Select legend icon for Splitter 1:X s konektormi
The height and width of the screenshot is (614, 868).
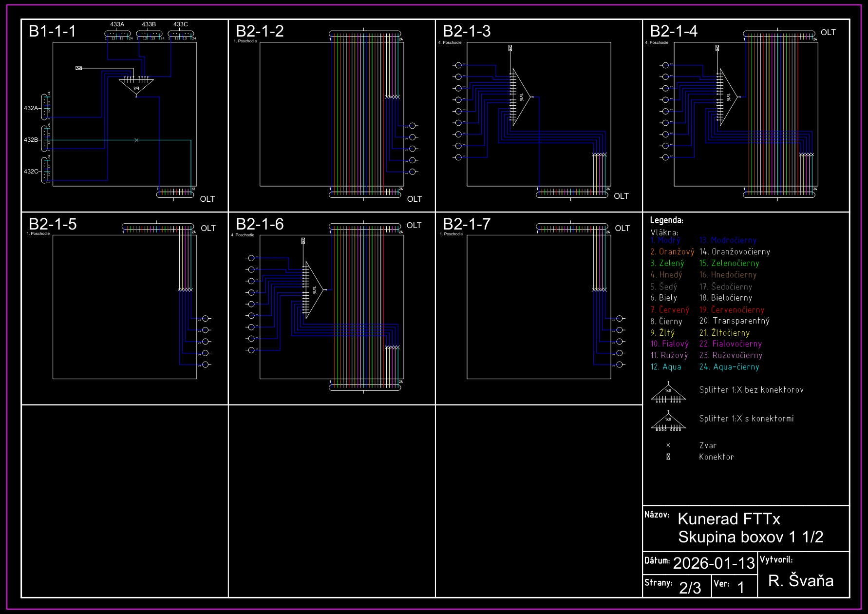[668, 422]
